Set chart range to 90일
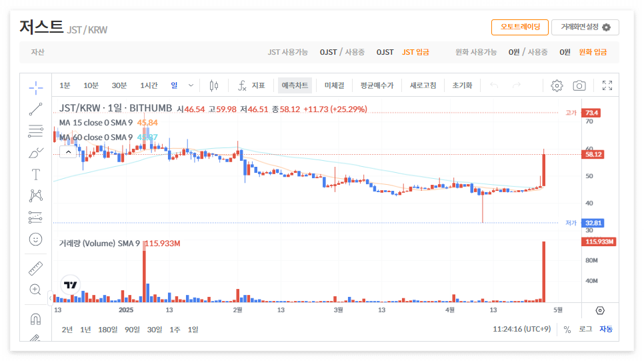The image size is (644, 361). click(132, 330)
